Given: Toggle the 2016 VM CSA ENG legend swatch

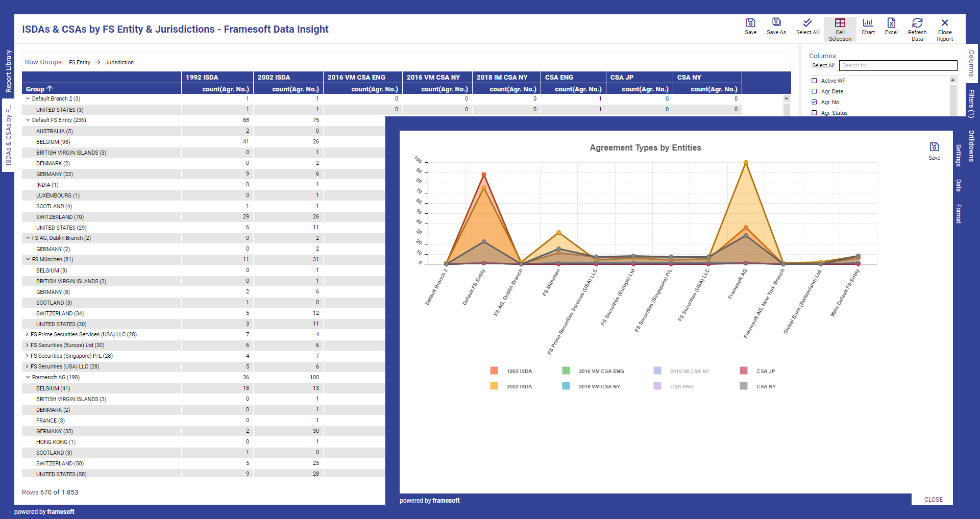Looking at the screenshot, I should [566, 370].
